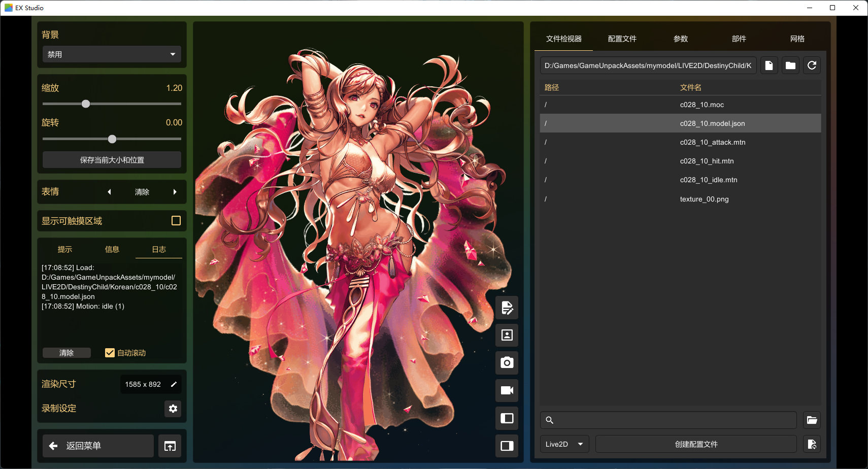Screen dimensions: 868x469
Task: Click the 路径 column header
Action: click(552, 87)
